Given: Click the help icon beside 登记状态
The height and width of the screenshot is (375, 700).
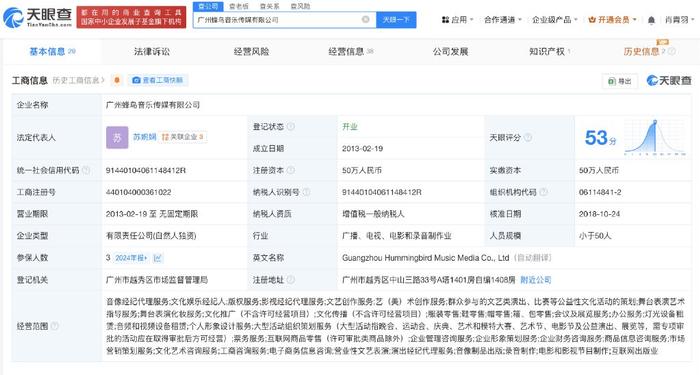Looking at the screenshot, I should (x=291, y=126).
